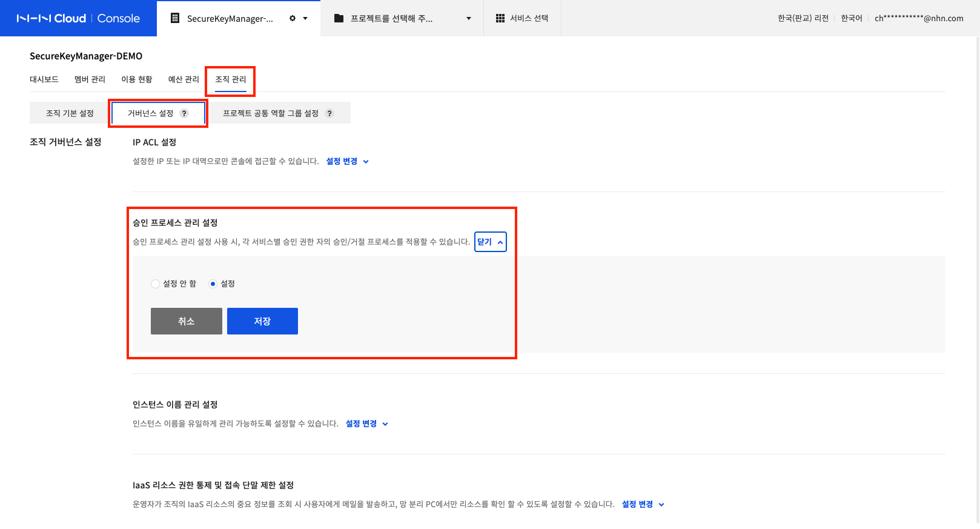Click the folder icon in project selector

[339, 18]
